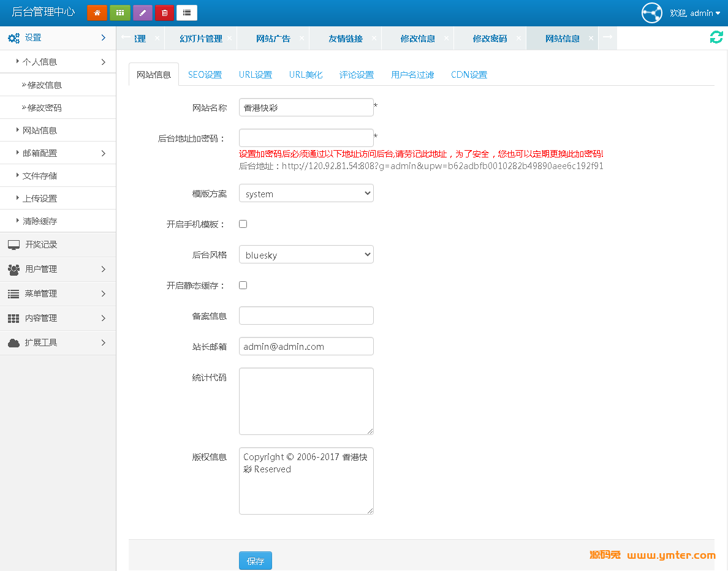Screen dimensions: 728x571
Task: Click the 用户管理 users icon
Action: pyautogui.click(x=14, y=269)
